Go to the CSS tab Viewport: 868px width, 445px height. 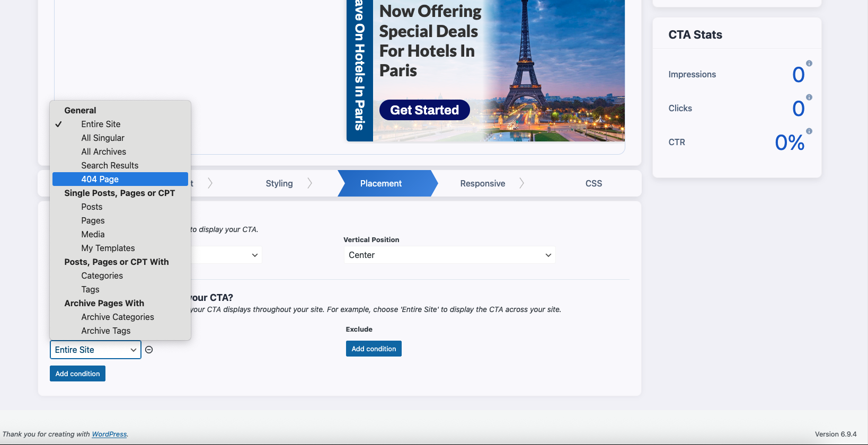tap(594, 183)
